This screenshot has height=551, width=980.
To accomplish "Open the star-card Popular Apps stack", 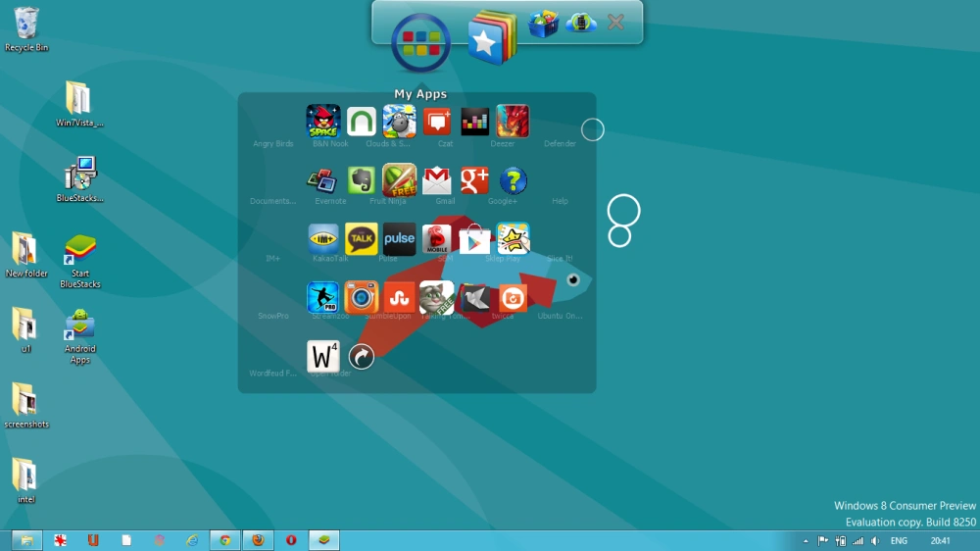I will (493, 38).
